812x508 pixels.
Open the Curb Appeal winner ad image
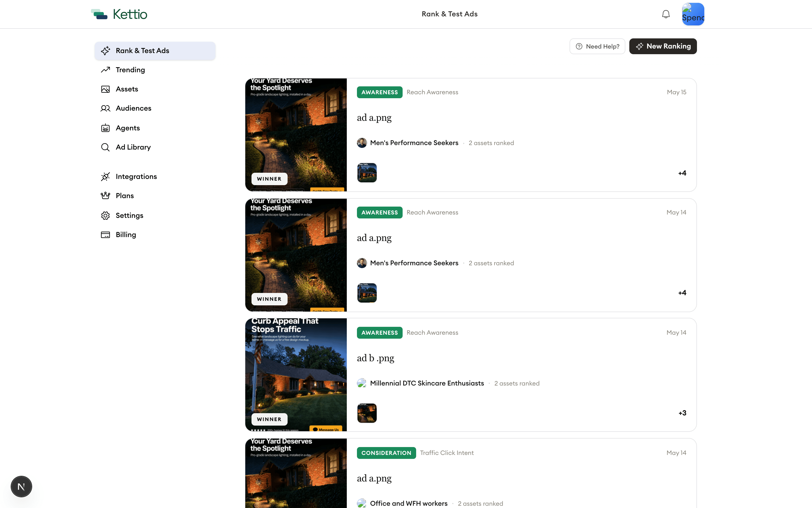[x=296, y=375]
